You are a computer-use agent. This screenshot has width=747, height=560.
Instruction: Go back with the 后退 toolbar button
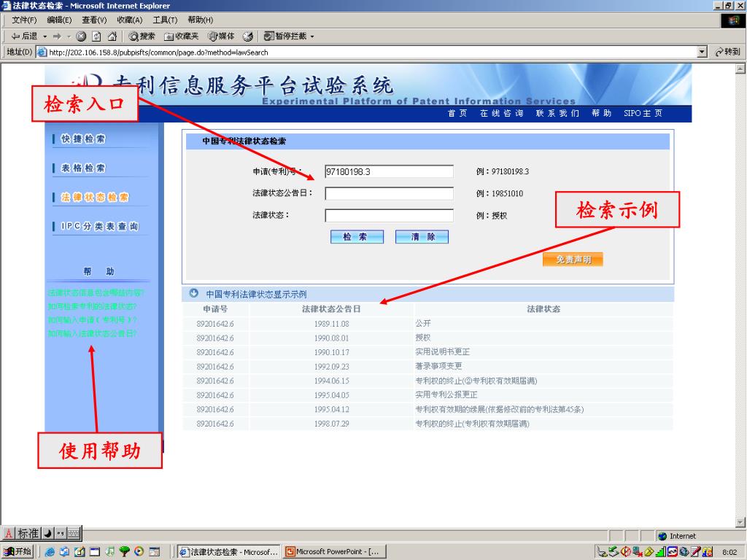point(24,36)
